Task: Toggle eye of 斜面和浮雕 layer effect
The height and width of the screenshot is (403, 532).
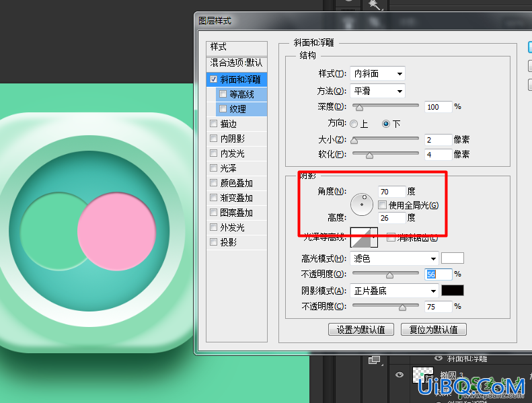Action: pos(439,358)
